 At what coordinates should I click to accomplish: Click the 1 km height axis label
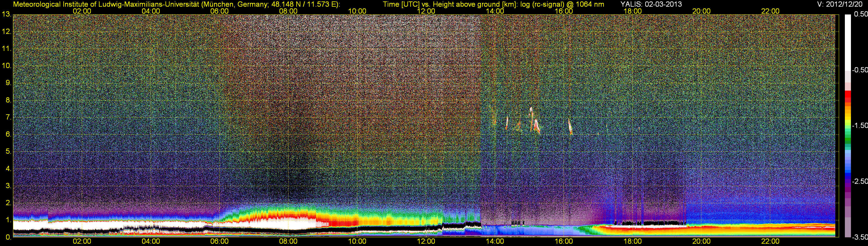coord(8,220)
